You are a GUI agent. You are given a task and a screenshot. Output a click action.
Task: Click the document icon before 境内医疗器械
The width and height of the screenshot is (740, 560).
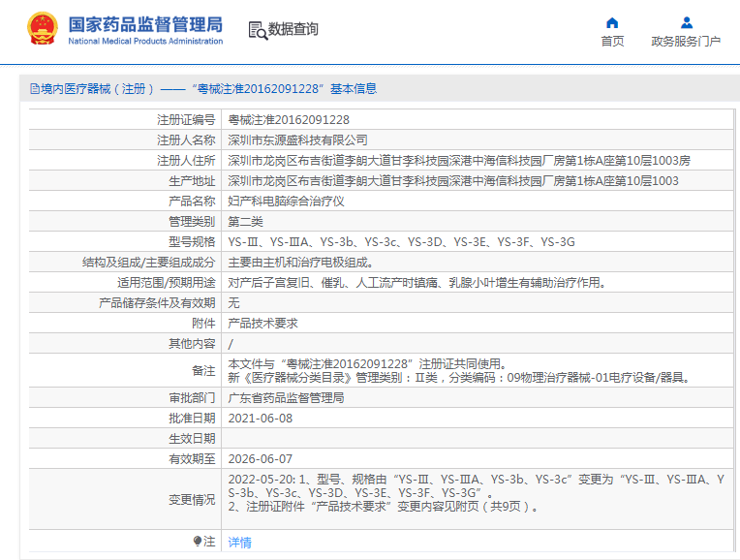tap(35, 89)
